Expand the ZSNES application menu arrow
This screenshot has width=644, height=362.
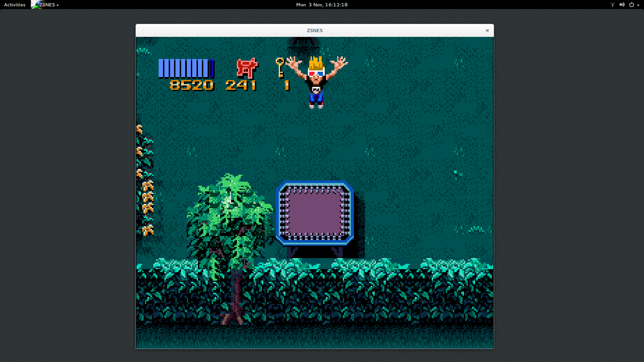(x=58, y=5)
